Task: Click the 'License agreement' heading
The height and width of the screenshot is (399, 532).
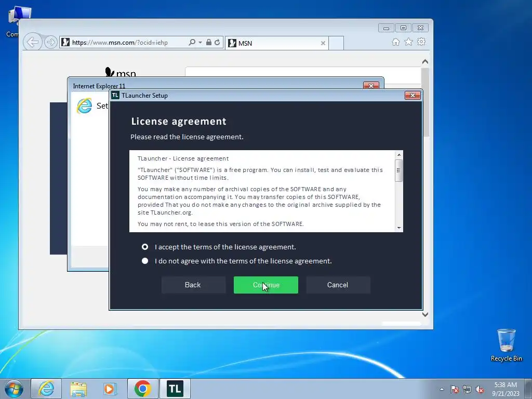Action: (x=179, y=121)
